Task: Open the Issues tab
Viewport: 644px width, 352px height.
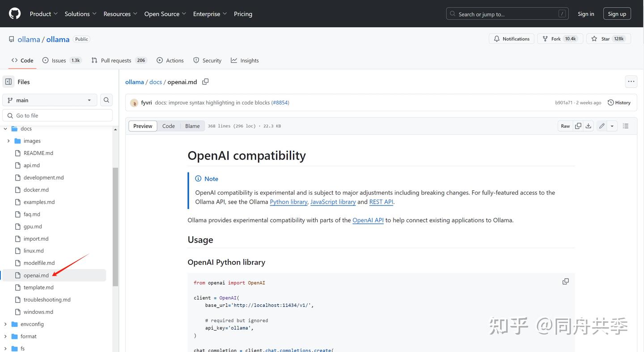Action: click(62, 60)
